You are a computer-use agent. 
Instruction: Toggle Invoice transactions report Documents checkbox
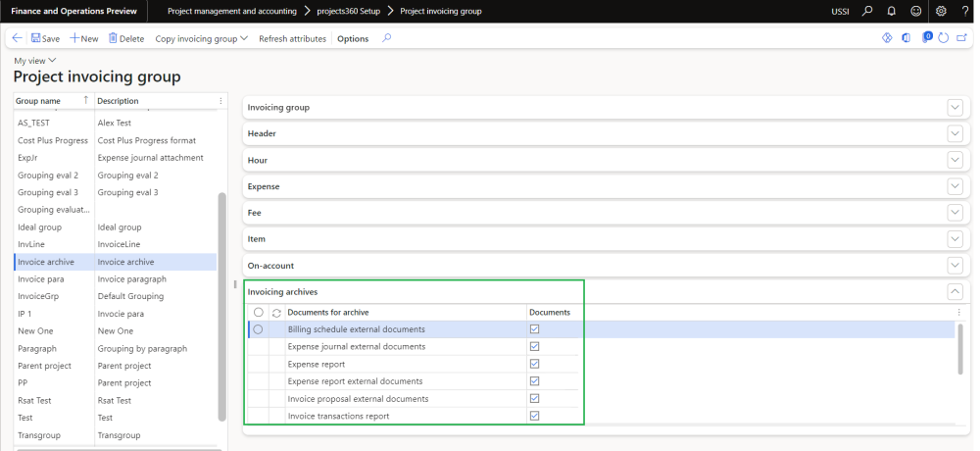[x=534, y=416]
